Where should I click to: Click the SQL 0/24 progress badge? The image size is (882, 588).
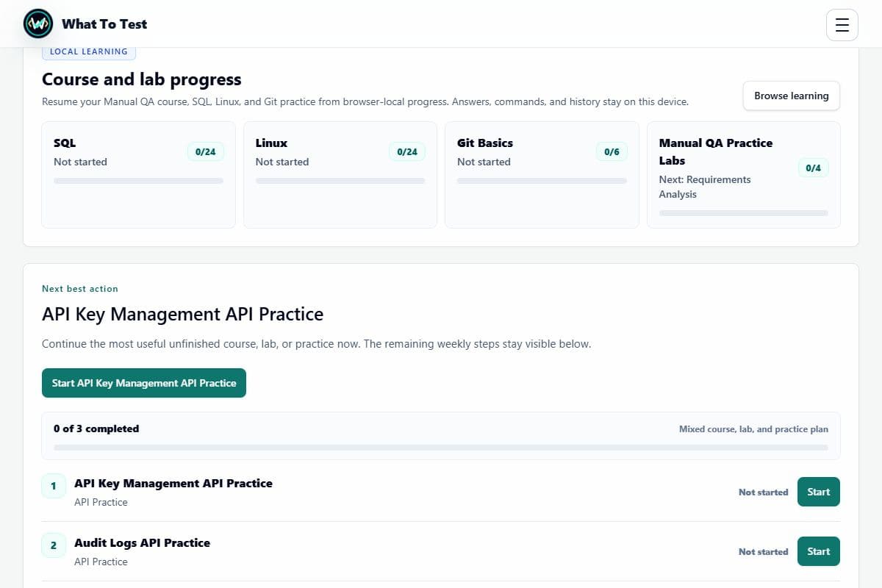(x=206, y=152)
